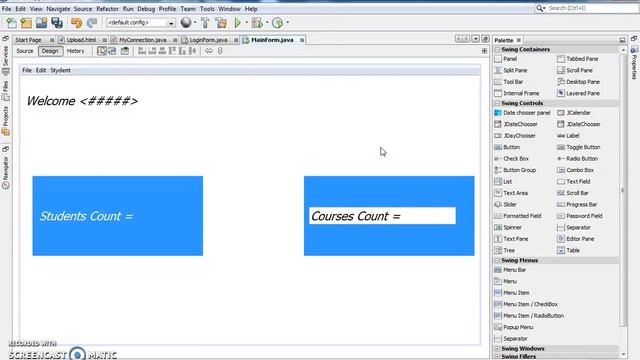Image resolution: width=640 pixels, height=360 pixels.
Task: Click the Redo toolbar icon
Action: 92,23
